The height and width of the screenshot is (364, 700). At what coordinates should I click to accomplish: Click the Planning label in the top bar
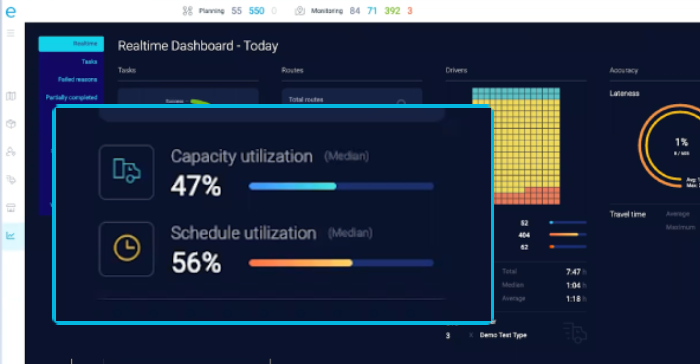click(212, 11)
